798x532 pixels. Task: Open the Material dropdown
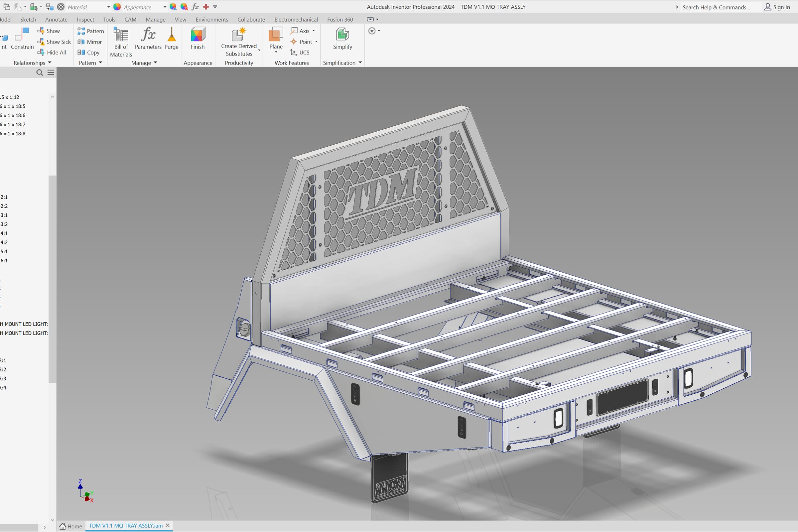point(108,7)
